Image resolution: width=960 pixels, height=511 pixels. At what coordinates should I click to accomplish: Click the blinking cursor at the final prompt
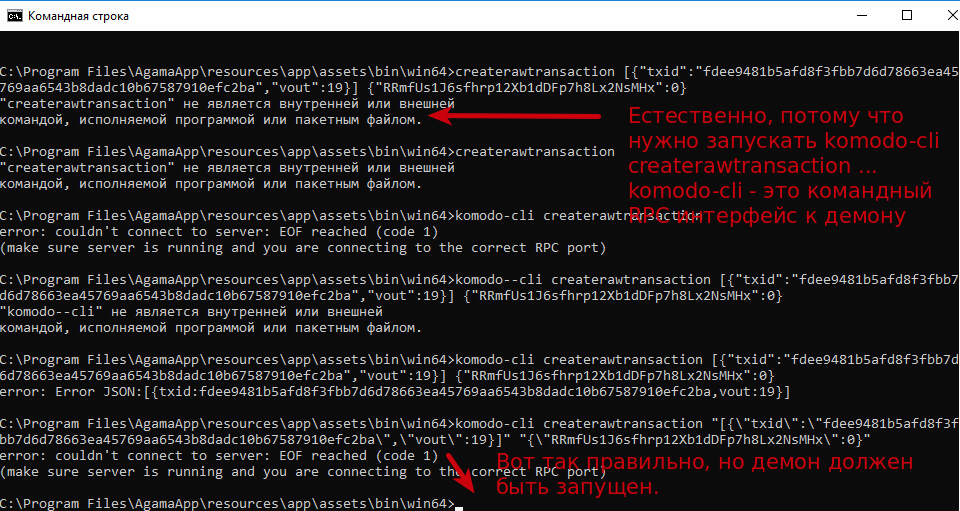460,508
